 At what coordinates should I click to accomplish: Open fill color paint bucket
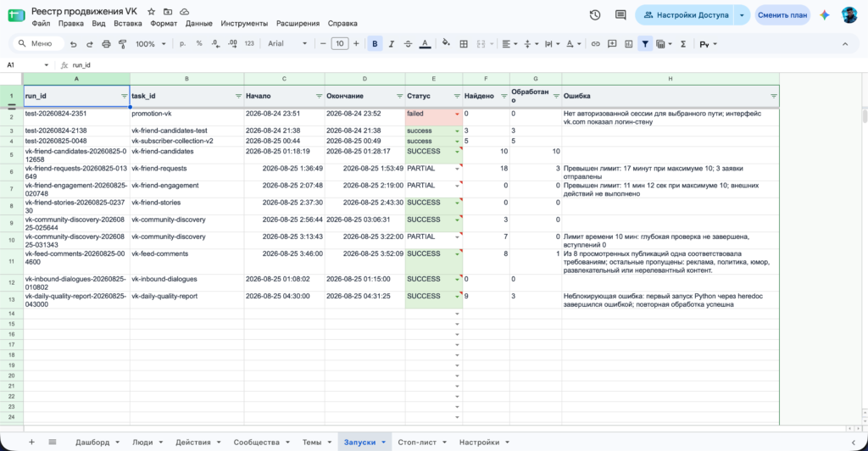point(446,43)
